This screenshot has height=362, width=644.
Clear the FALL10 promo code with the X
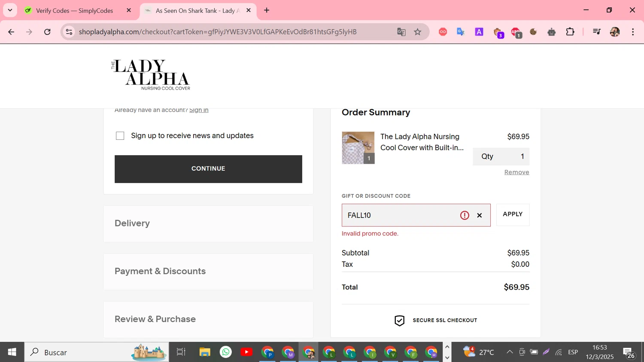click(x=480, y=215)
